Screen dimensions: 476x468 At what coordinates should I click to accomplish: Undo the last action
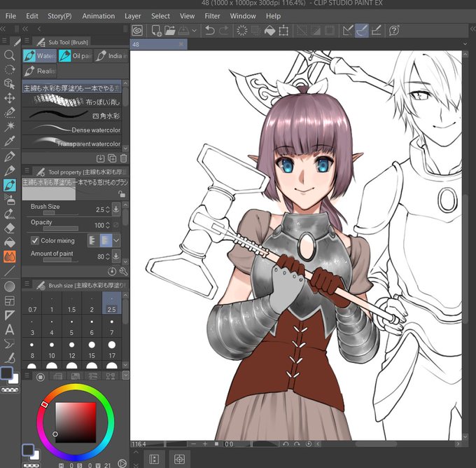coord(210,30)
